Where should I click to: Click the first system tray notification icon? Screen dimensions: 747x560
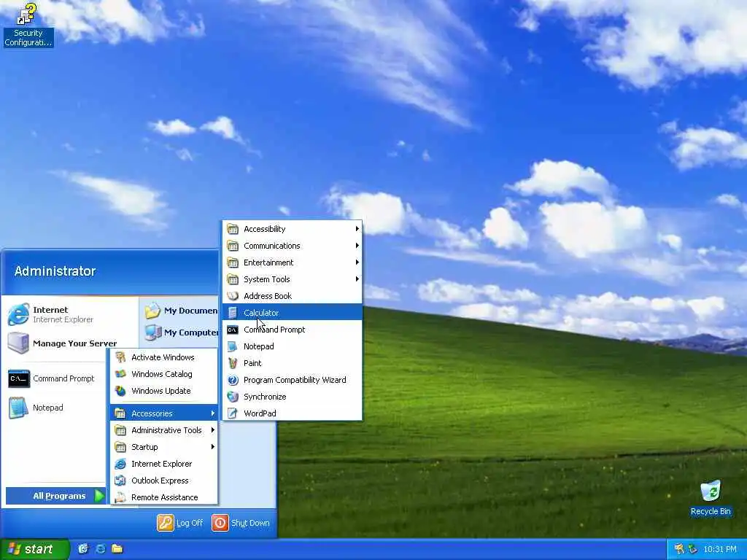click(679, 549)
